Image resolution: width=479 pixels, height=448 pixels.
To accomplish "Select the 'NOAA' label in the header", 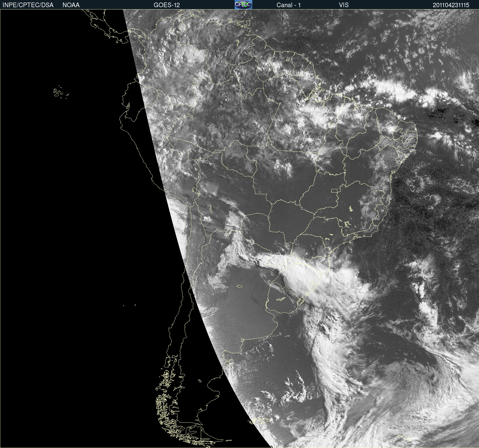I will coord(71,5).
